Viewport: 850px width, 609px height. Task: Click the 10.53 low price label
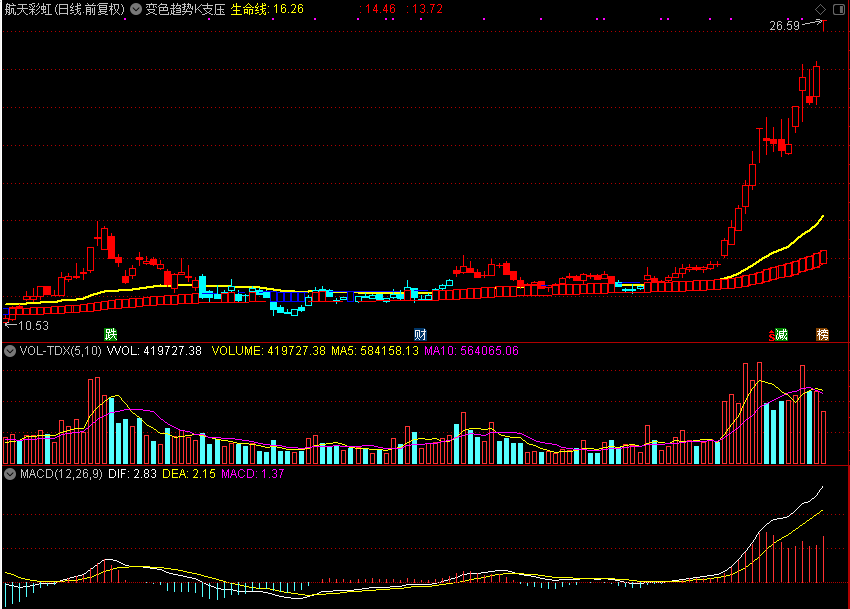coord(34,325)
